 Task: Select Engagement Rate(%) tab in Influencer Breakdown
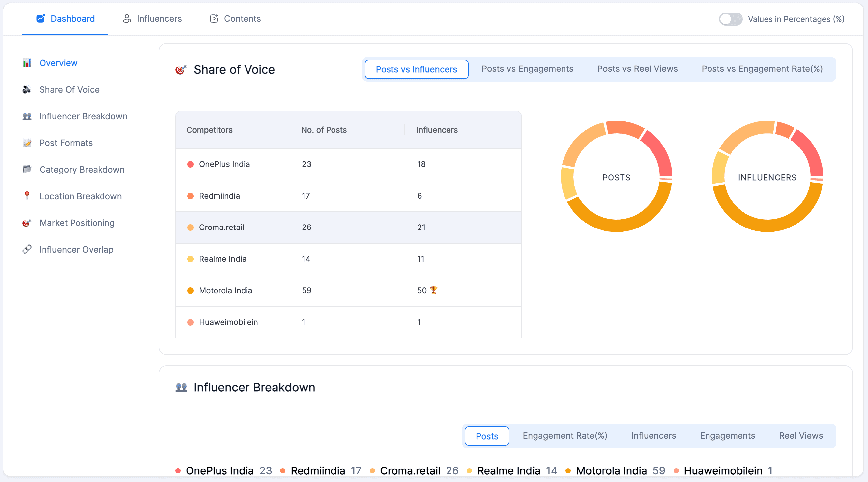(x=565, y=435)
